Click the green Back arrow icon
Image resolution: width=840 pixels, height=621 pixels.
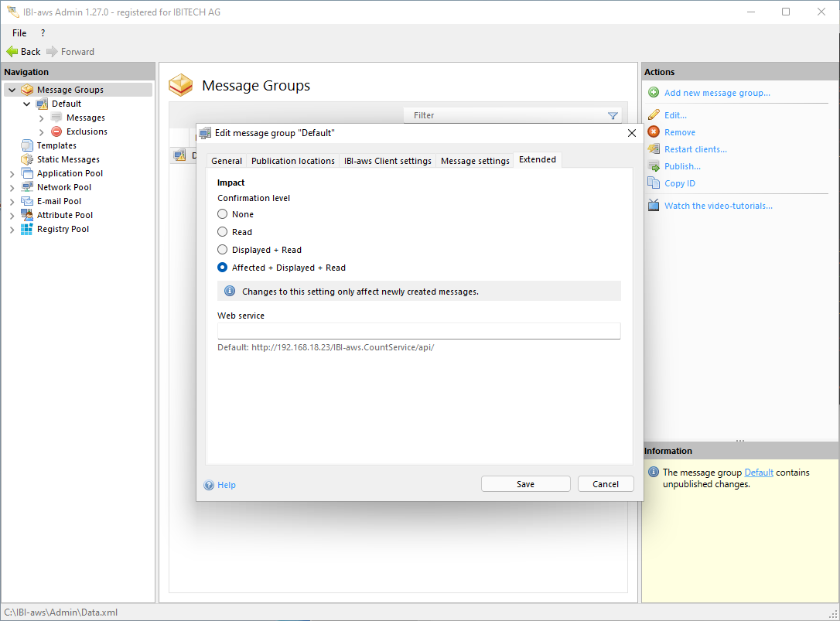coord(12,52)
